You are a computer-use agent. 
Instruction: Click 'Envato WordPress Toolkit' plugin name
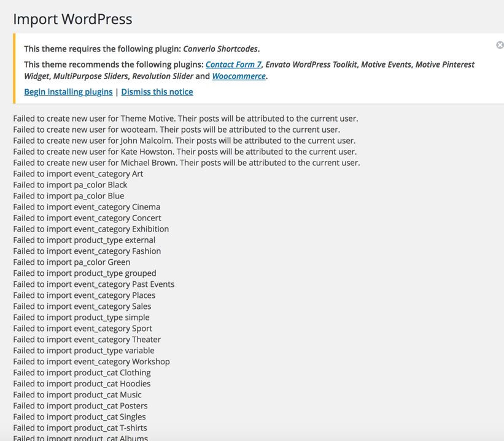(311, 64)
